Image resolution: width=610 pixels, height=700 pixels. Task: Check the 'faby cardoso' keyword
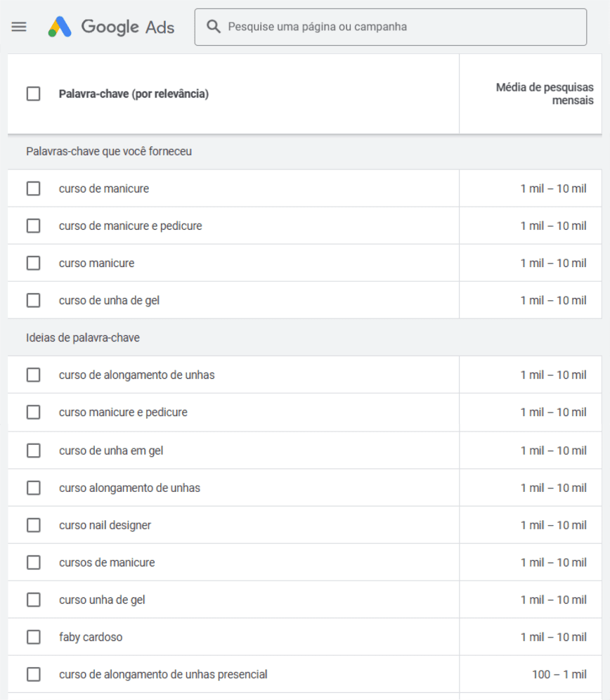[33, 637]
